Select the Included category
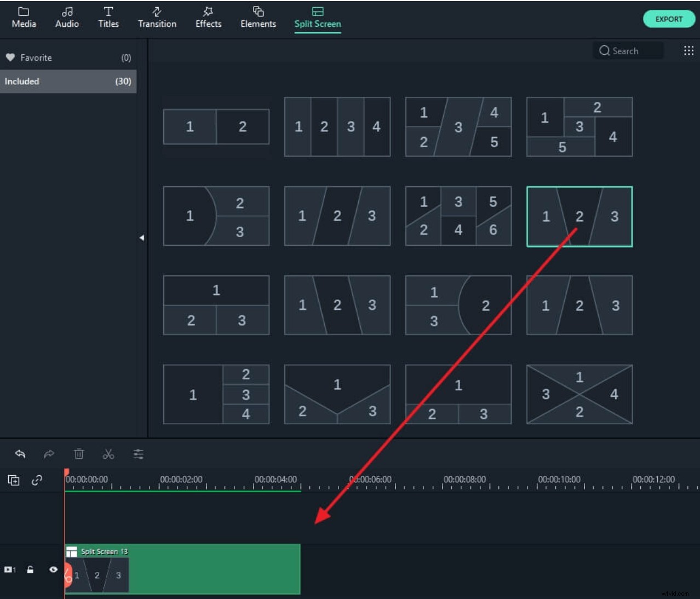 pyautogui.click(x=68, y=81)
